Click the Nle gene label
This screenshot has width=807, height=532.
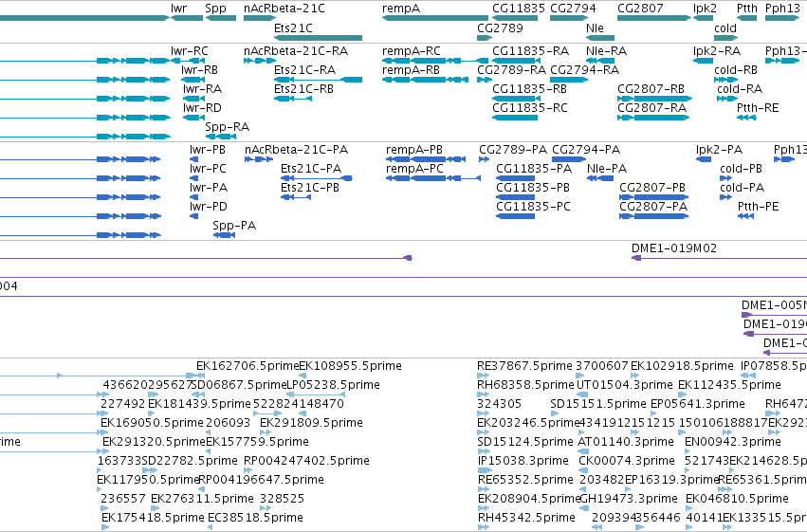[595, 28]
